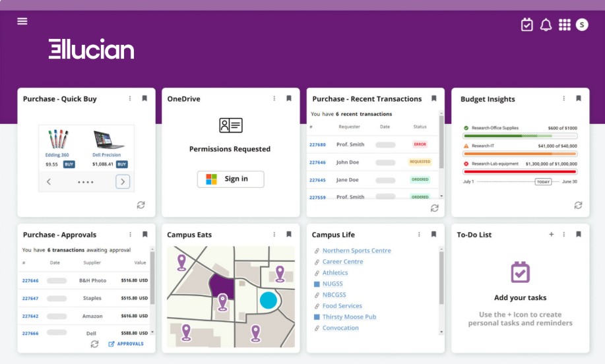Toggle bookmark on OneDrive card
Image resolution: width=605 pixels, height=364 pixels.
pos(288,98)
